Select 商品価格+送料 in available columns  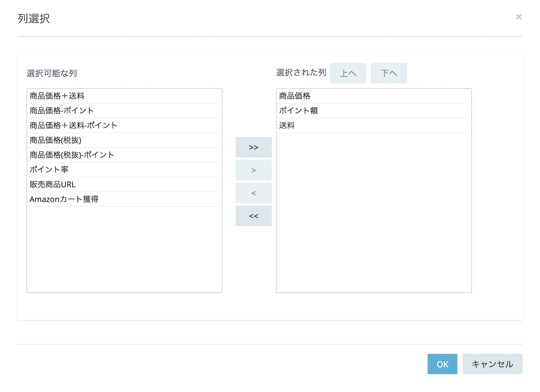click(122, 96)
